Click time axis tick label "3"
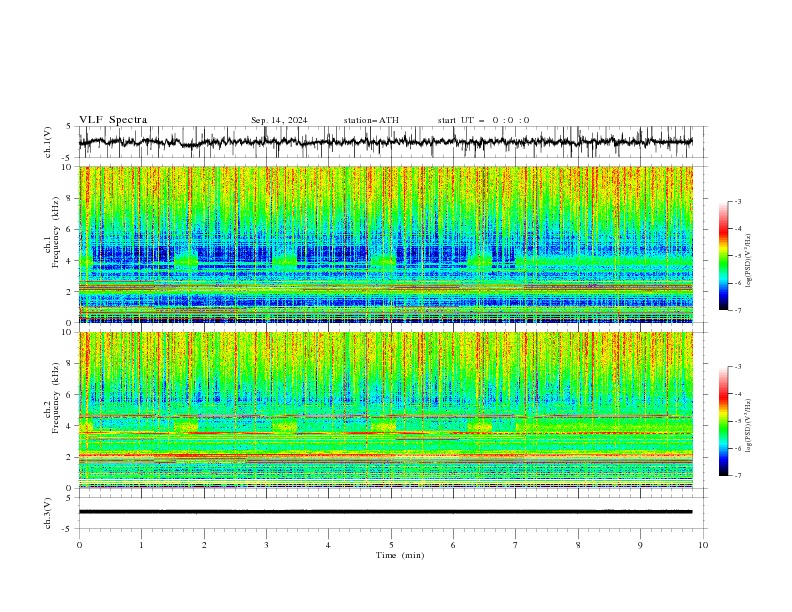Viewport: 792px width, 612px height. (x=266, y=545)
